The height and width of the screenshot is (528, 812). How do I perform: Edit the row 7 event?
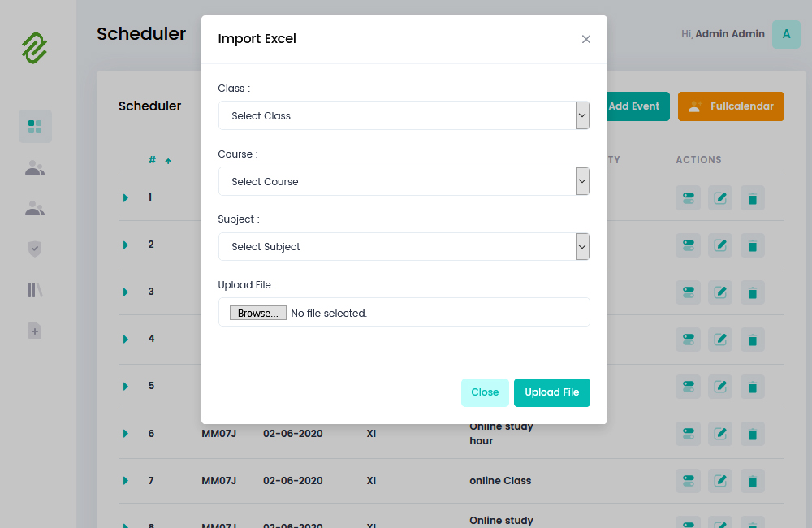(720, 481)
